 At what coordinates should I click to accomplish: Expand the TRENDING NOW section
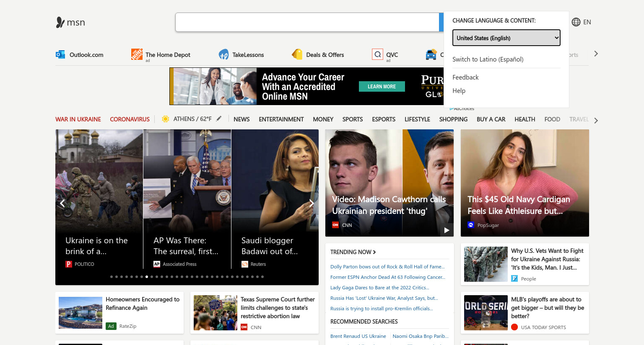pos(353,252)
